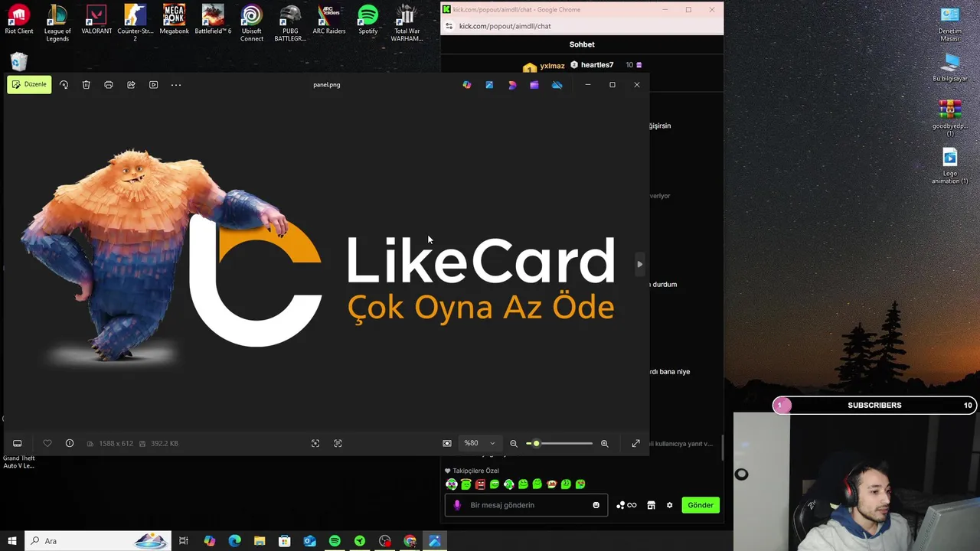
Task: Open File Explorer from the taskbar
Action: point(260,541)
